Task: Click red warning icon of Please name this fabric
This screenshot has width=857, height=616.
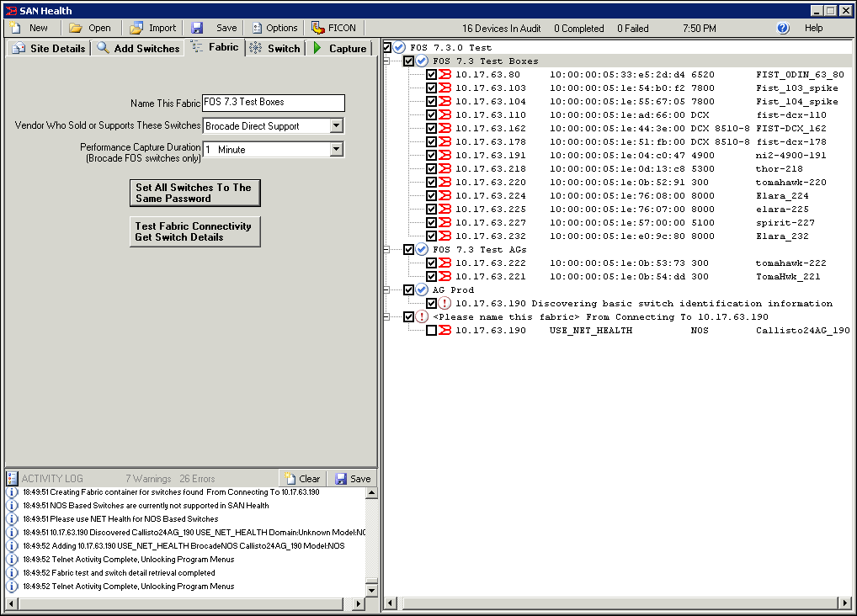Action: point(422,316)
